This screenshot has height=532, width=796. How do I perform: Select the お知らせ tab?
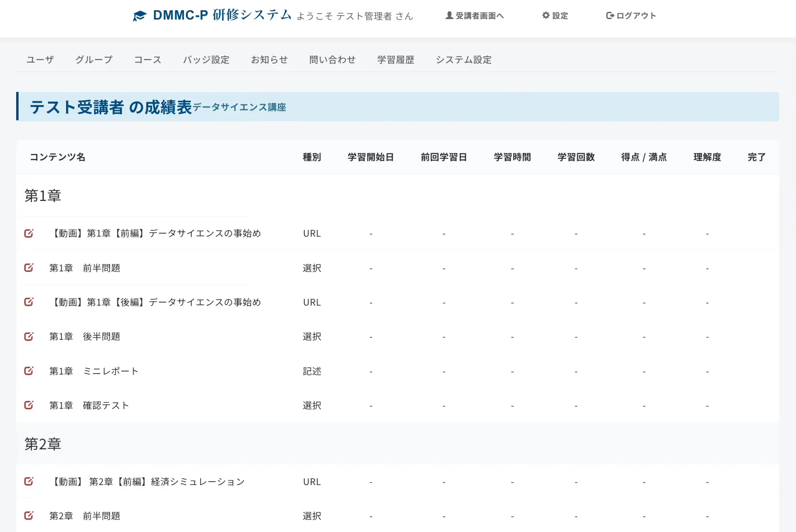tap(269, 60)
